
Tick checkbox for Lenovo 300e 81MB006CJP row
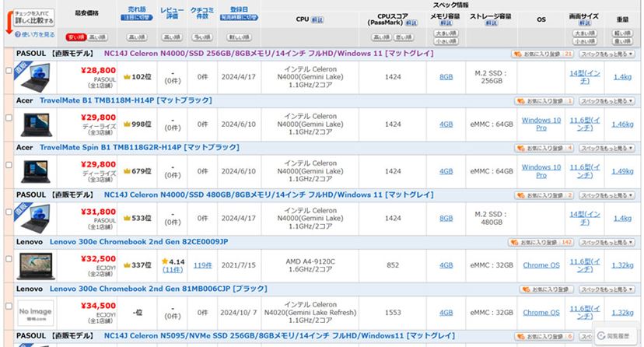(9, 306)
